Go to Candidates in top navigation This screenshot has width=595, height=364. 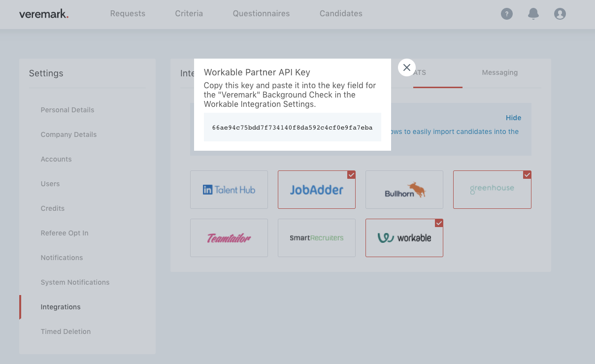pyautogui.click(x=341, y=14)
